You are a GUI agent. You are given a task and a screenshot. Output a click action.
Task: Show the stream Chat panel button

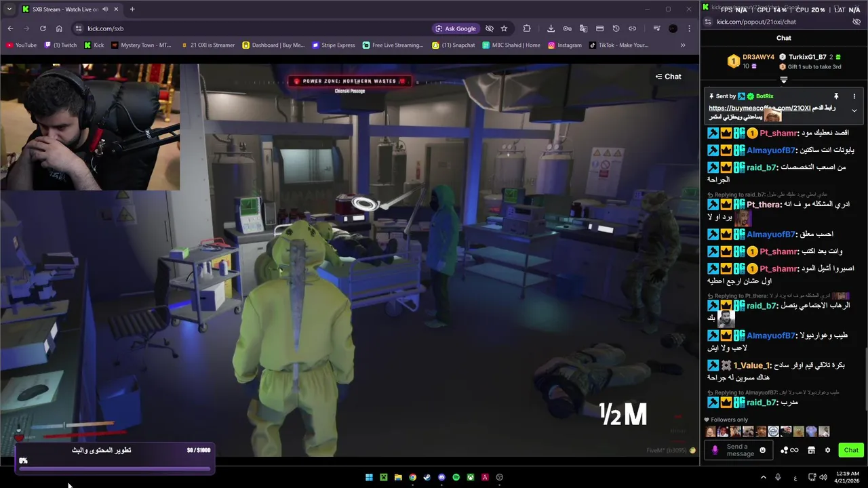click(668, 77)
